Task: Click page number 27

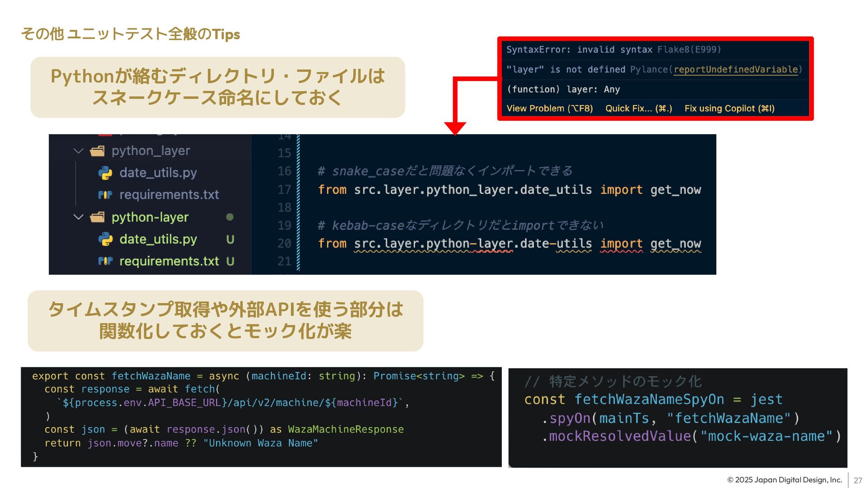Action: click(x=858, y=480)
